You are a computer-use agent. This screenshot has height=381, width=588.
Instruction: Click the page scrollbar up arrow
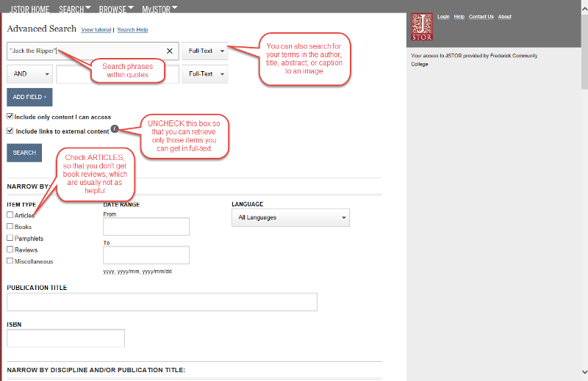click(584, 10)
